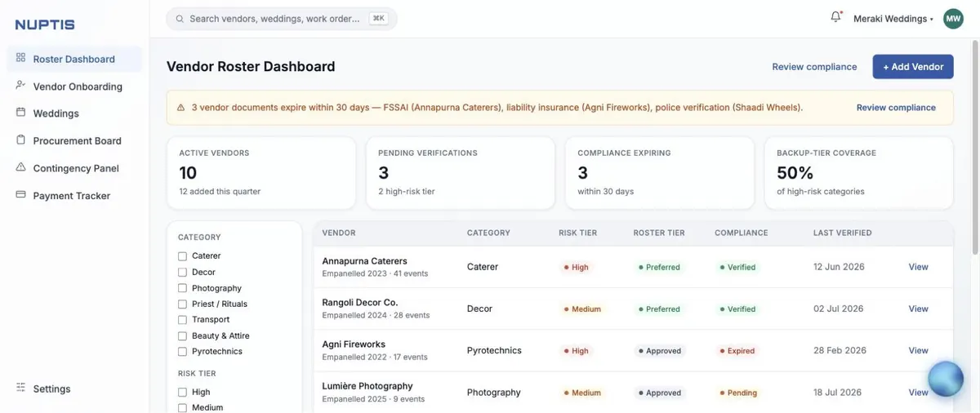Click the Settings sliders icon
The height and width of the screenshot is (413, 980).
click(20, 388)
